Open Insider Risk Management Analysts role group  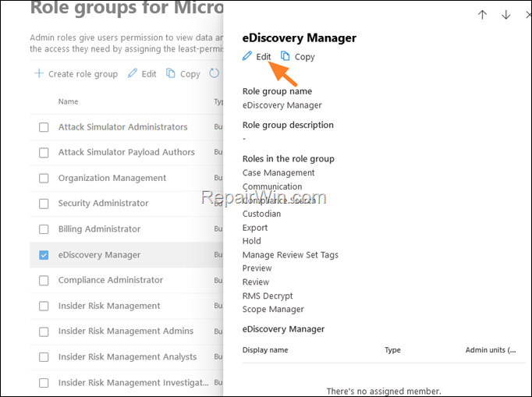tap(128, 356)
